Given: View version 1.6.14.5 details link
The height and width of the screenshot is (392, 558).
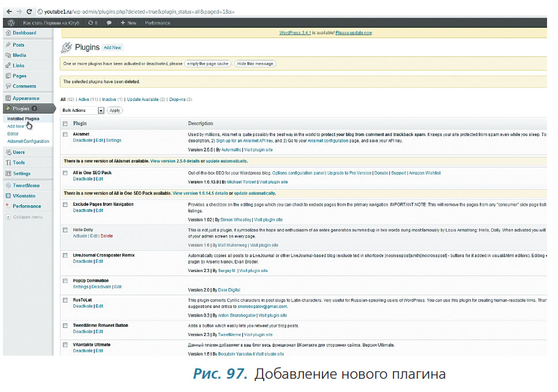Looking at the screenshot, I should tap(200, 193).
